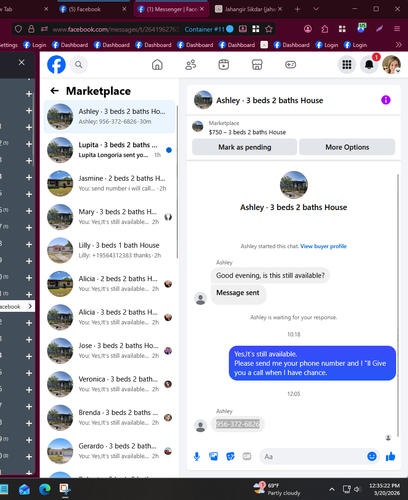
Task: Open Alicia 2 beds 2 baths conversation
Action: [109, 283]
